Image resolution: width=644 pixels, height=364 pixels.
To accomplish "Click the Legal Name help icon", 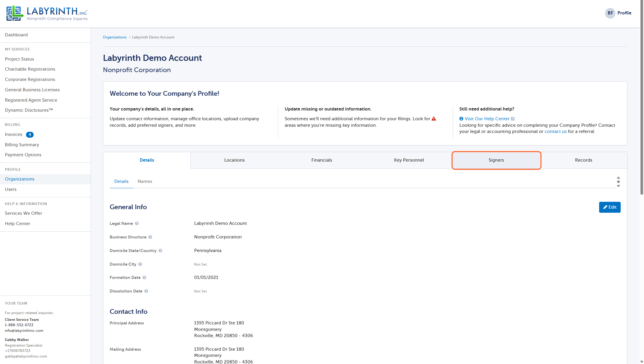I will 137,223.
